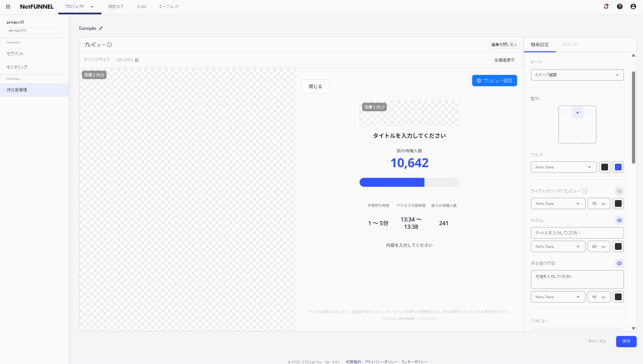643x364 pixels.
Task: Click the プレビュー設定 button
Action: click(x=494, y=81)
